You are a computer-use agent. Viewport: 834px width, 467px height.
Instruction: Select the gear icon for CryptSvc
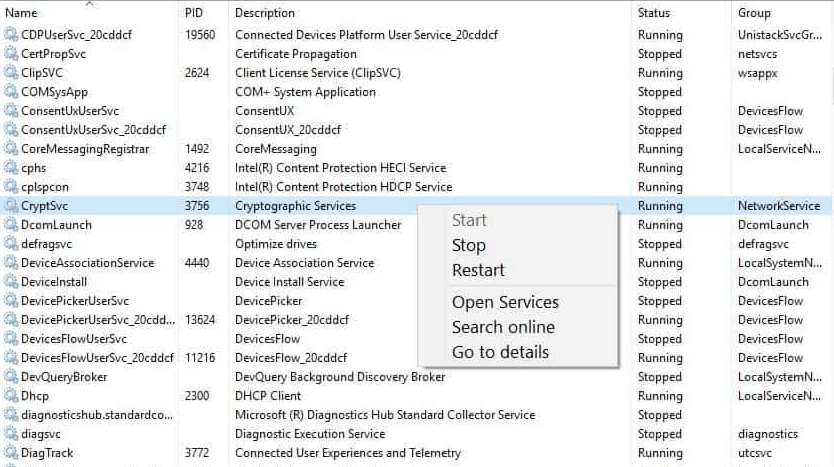pyautogui.click(x=11, y=206)
